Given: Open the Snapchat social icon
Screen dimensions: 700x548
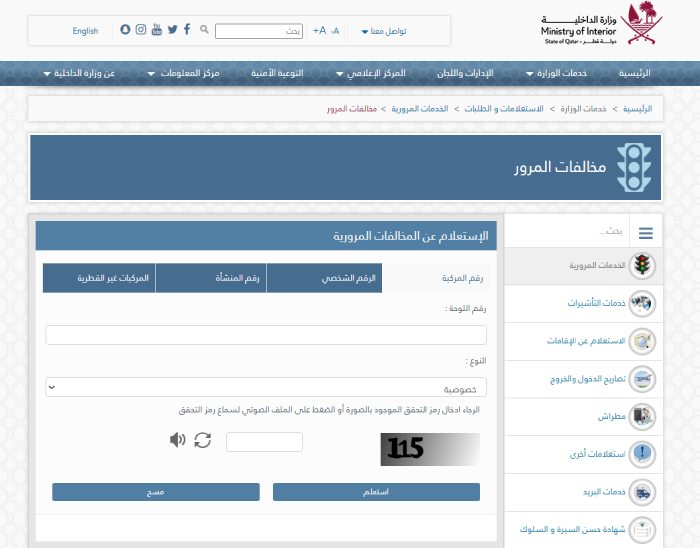Looking at the screenshot, I should coord(125,29).
